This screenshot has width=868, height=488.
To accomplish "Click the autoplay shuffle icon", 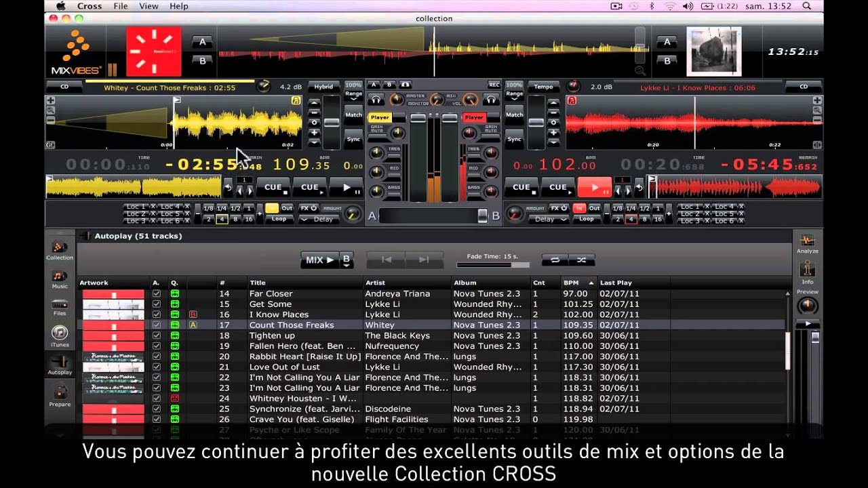I will 581,260.
